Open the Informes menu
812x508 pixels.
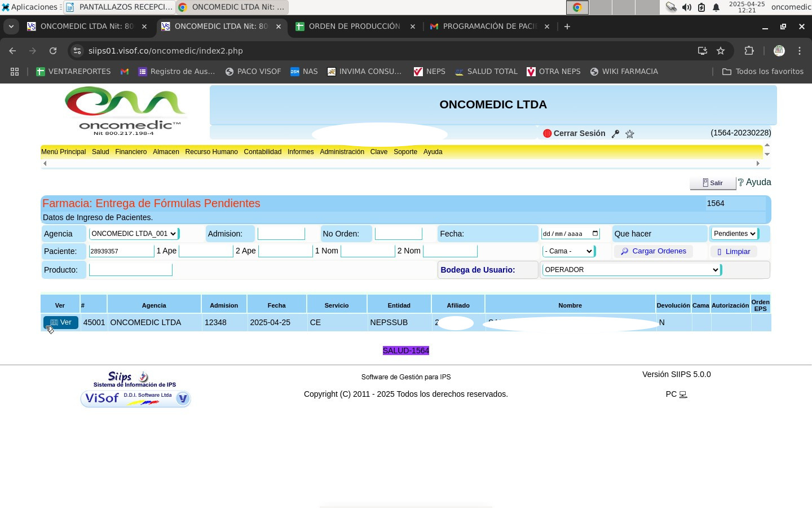(x=300, y=152)
